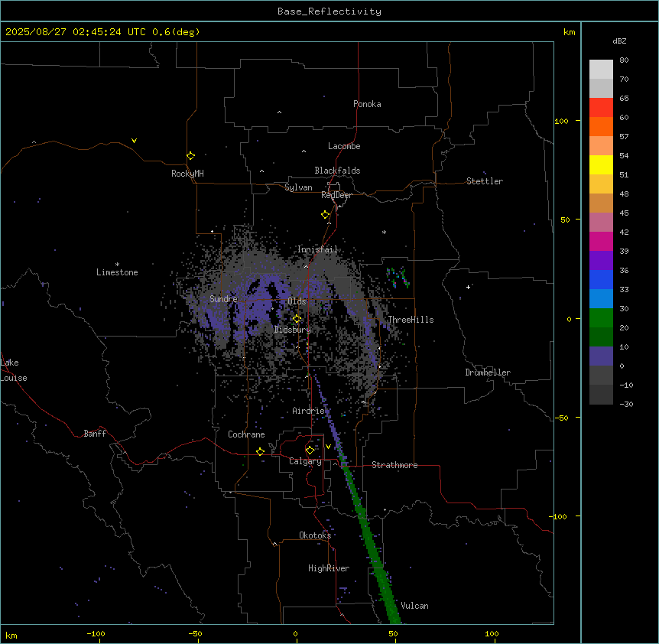Viewport: 659px width, 644px height.
Task: Click the Limestone label
Action: point(117,272)
